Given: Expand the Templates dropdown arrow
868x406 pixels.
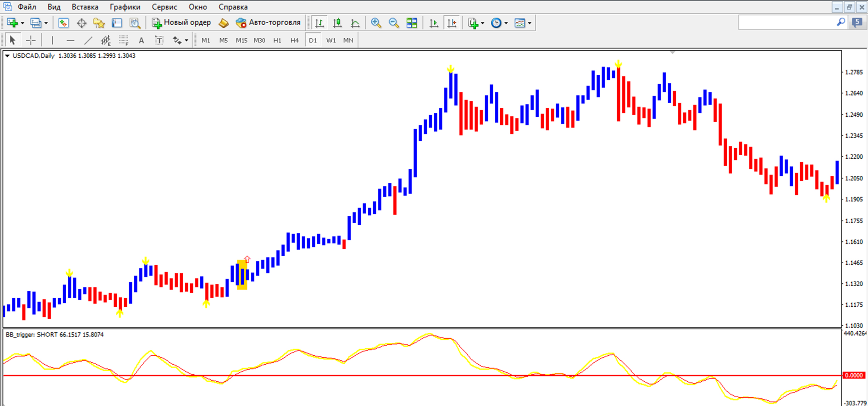Looking at the screenshot, I should point(529,23).
